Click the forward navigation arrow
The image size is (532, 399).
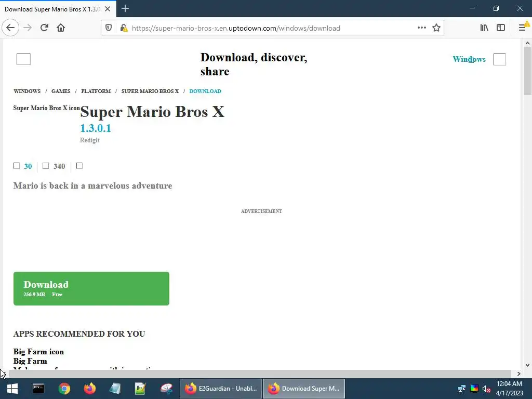[28, 28]
